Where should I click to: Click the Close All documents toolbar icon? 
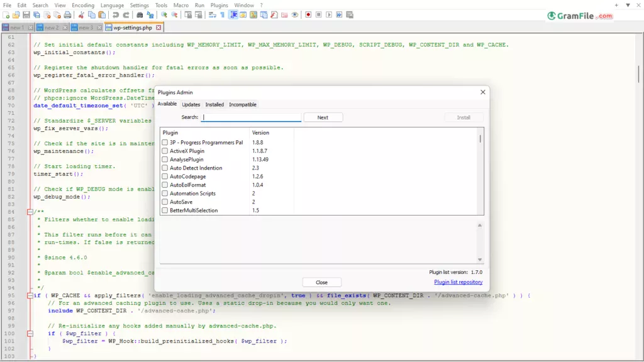tap(57, 15)
